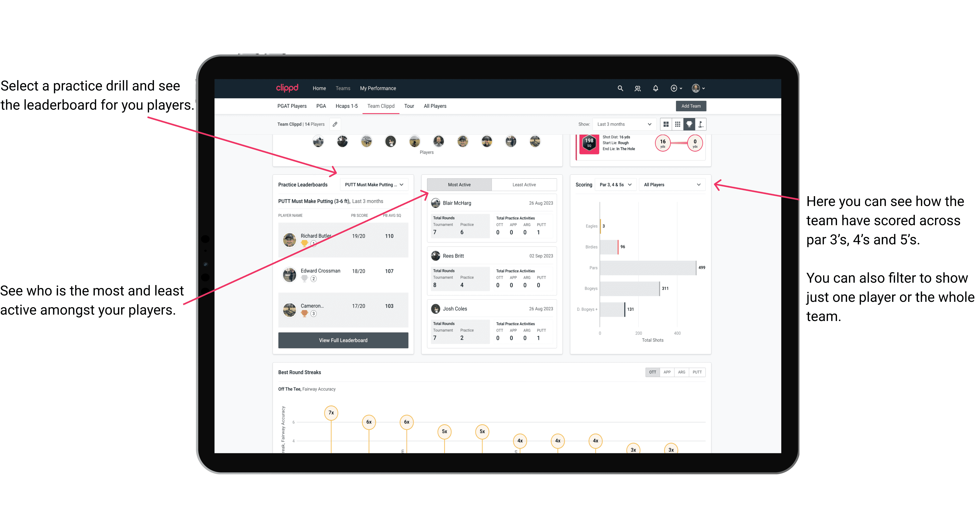Click View Full Leaderboard button
Viewport: 980px width, 527px height.
coord(343,340)
